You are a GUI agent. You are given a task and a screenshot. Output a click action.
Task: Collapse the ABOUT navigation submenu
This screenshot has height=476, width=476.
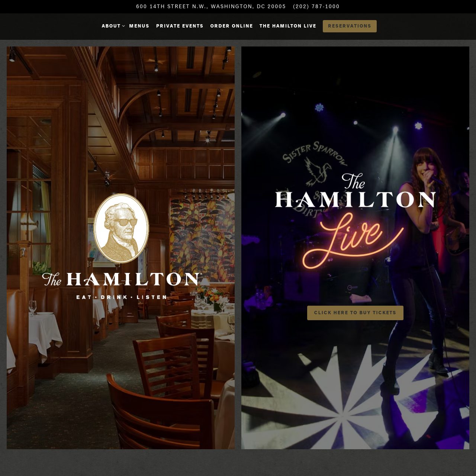coord(111,25)
